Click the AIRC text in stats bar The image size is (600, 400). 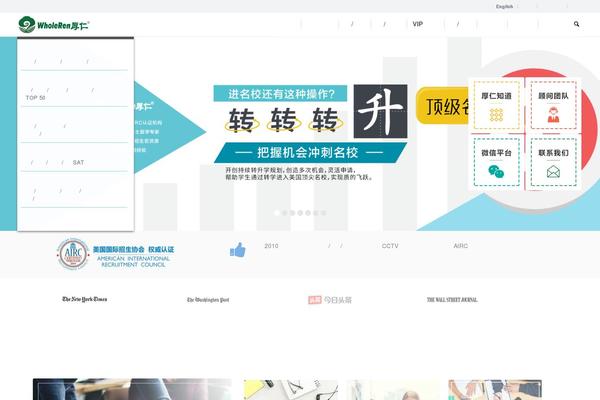click(461, 246)
